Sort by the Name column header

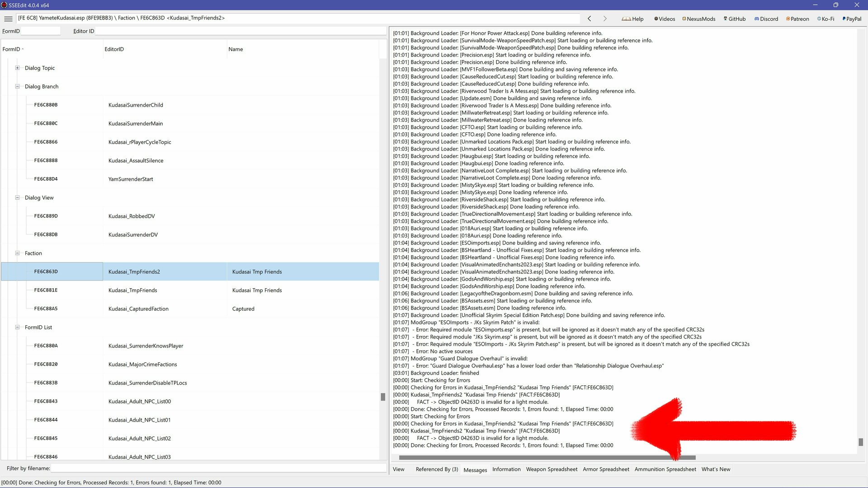tap(303, 49)
